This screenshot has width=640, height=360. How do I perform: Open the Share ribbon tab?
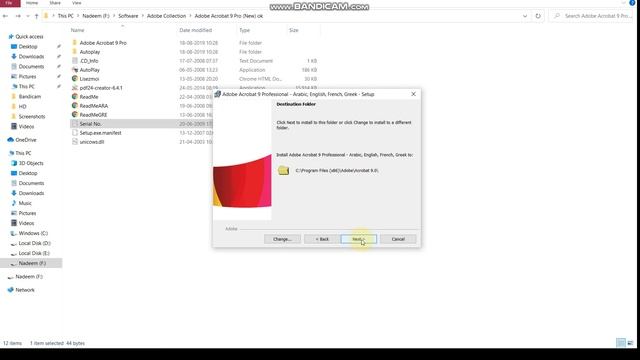click(55, 3)
